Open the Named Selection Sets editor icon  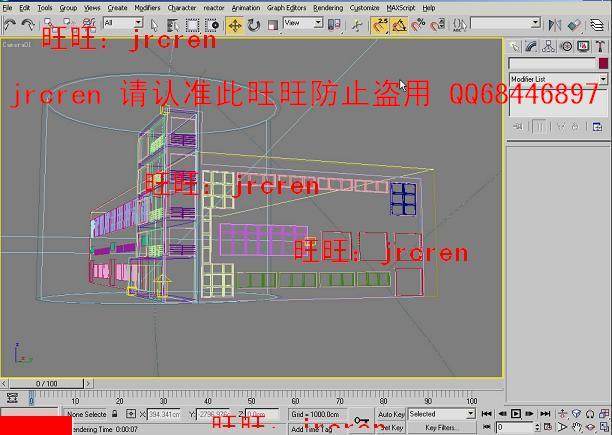[460, 25]
